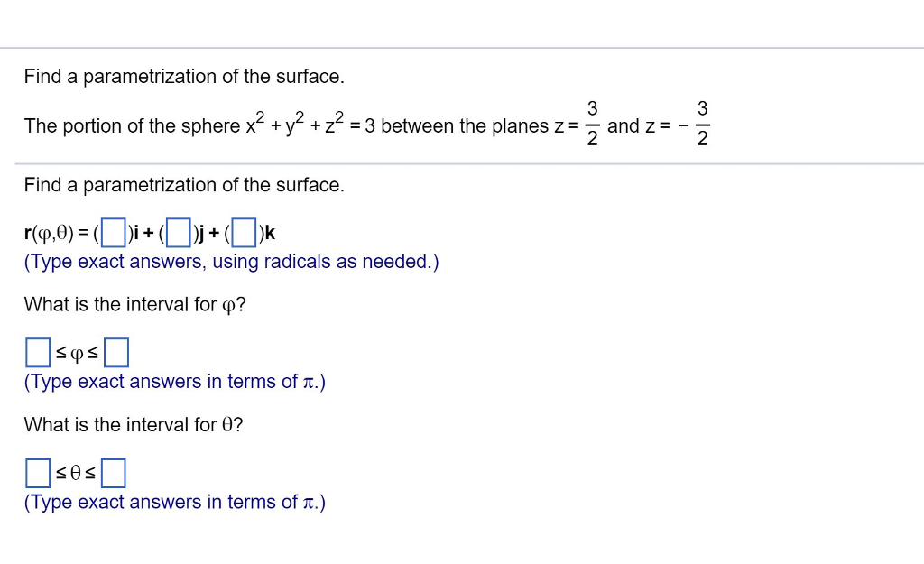Image resolution: width=924 pixels, height=564 pixels.
Task: Click the ≤ θ ≤ symbol between the boxes
Action: [74, 471]
